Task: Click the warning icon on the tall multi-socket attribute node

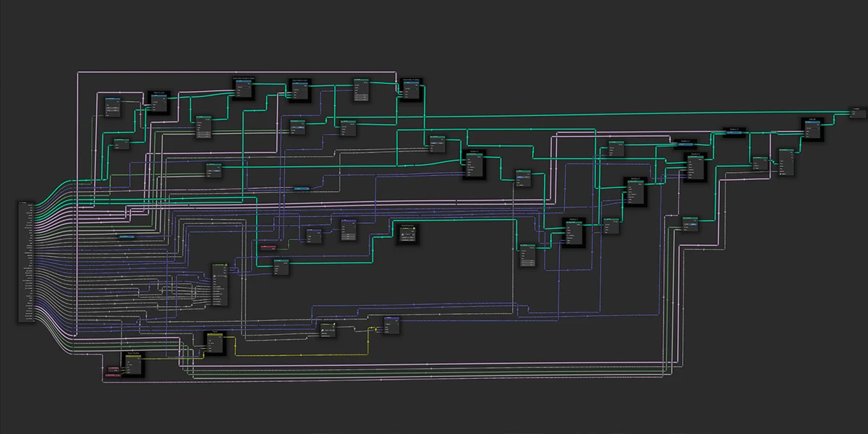Action: pyautogui.click(x=226, y=265)
